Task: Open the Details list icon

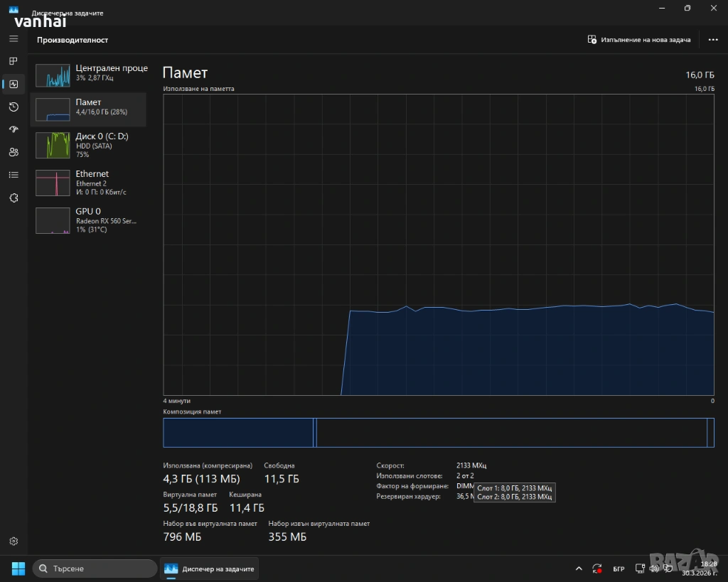Action: click(14, 175)
